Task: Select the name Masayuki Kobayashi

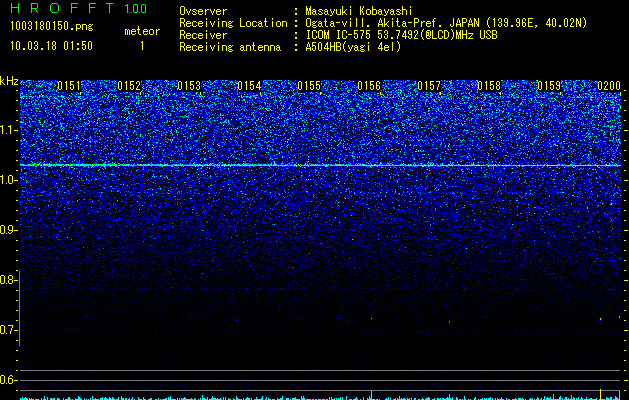Action: (358, 11)
